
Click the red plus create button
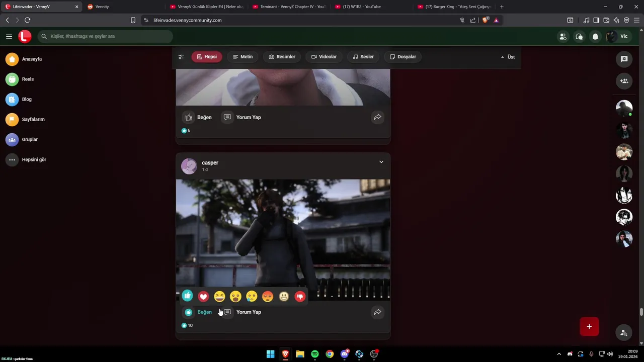[x=589, y=326]
